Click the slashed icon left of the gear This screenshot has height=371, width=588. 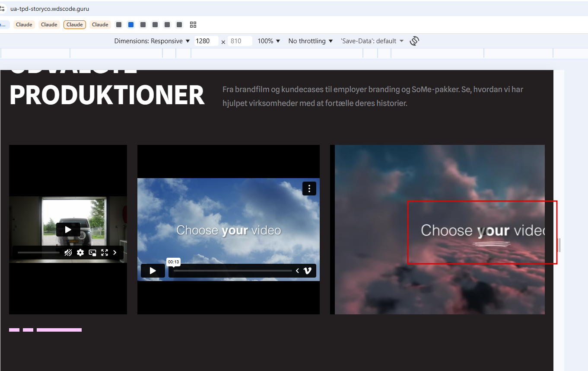pyautogui.click(x=68, y=253)
